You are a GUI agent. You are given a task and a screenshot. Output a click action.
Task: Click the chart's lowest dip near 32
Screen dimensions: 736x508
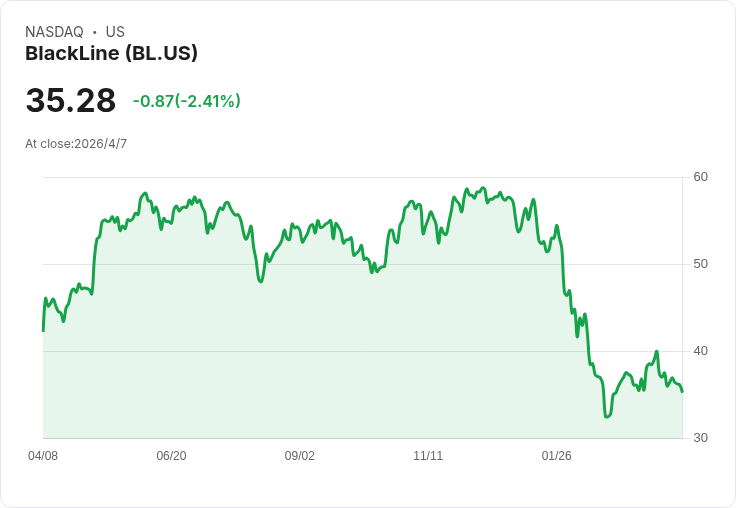[x=607, y=416]
